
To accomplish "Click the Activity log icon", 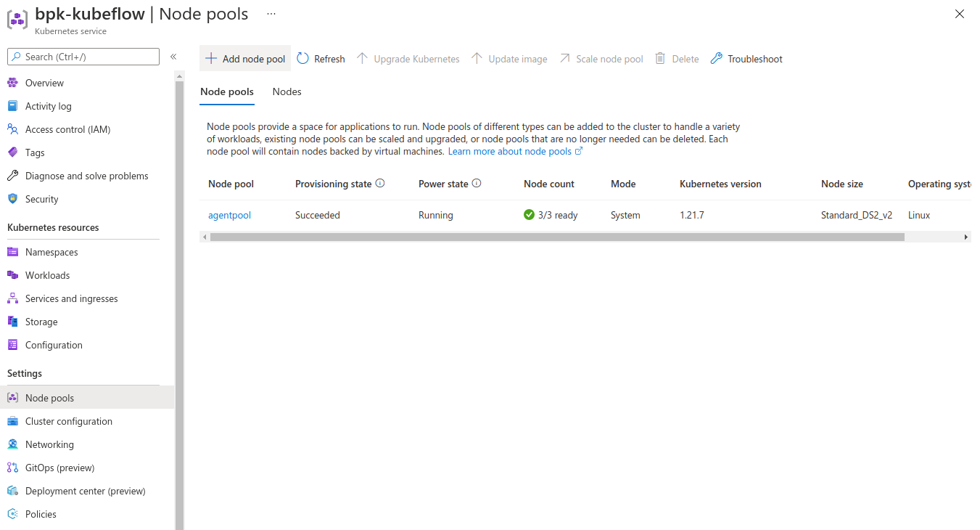I will tap(12, 106).
